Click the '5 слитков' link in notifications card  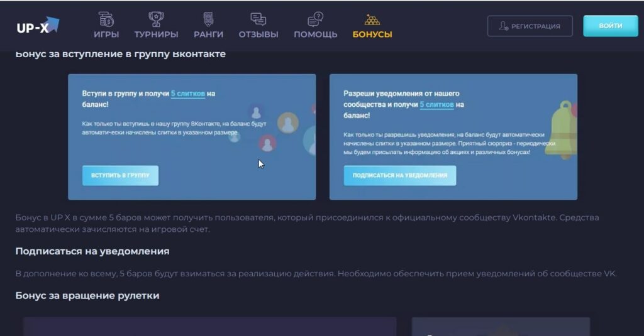click(x=436, y=105)
